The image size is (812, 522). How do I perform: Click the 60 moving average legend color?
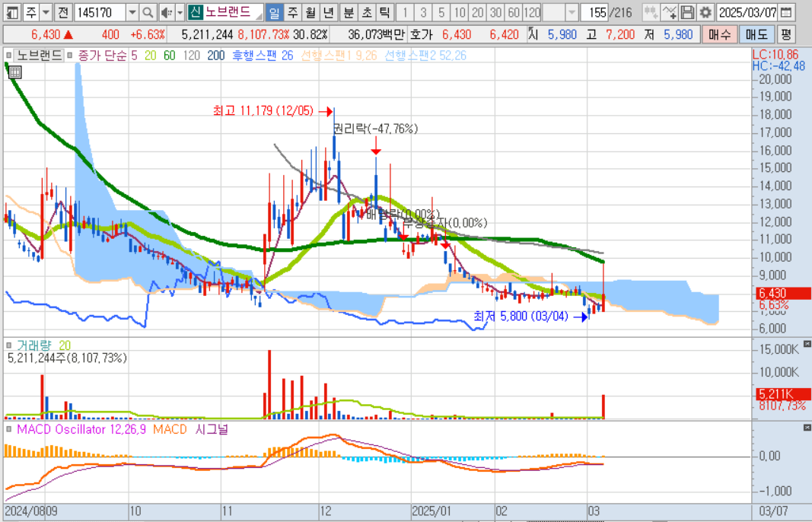170,56
